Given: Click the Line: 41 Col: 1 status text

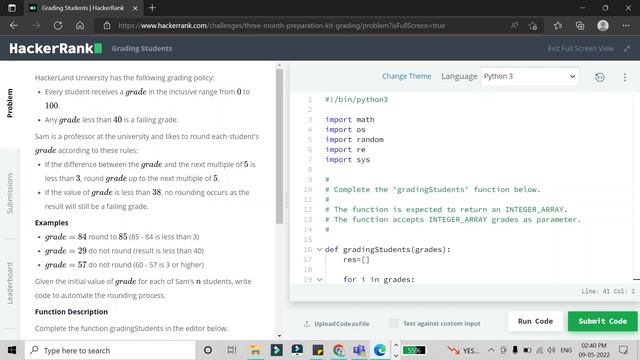Looking at the screenshot, I should pos(608,291).
